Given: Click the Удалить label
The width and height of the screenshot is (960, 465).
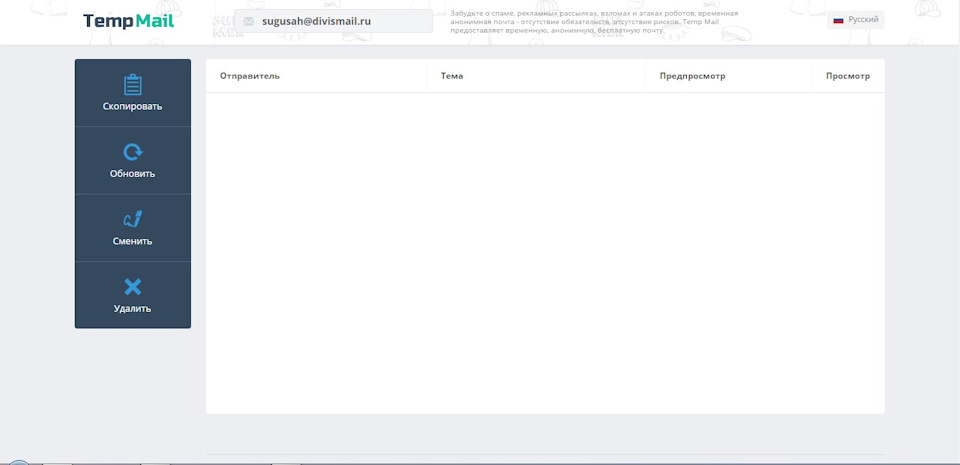Looking at the screenshot, I should [133, 308].
